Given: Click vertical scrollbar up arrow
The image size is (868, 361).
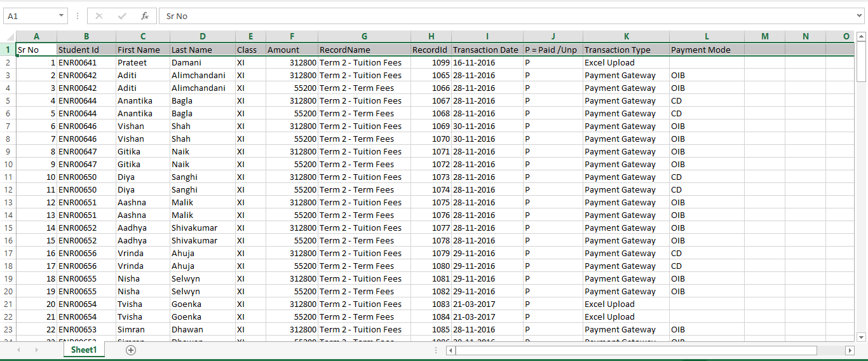Looking at the screenshot, I should [862, 36].
